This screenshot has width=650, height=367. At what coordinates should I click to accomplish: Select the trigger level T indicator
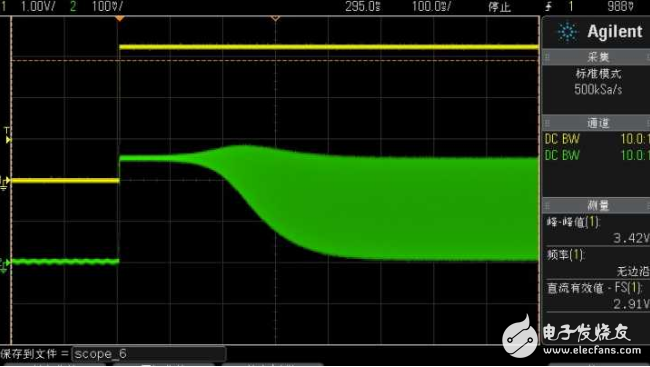[7, 136]
